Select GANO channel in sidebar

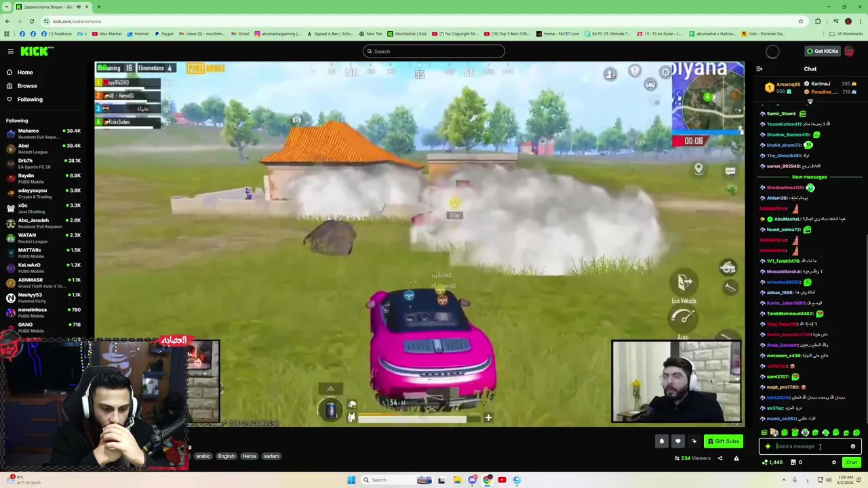pyautogui.click(x=44, y=327)
